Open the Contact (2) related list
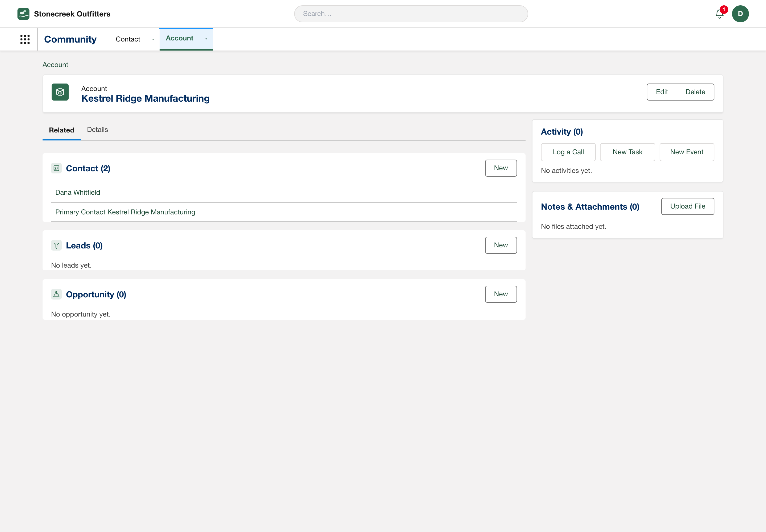The height and width of the screenshot is (532, 766). click(x=88, y=168)
